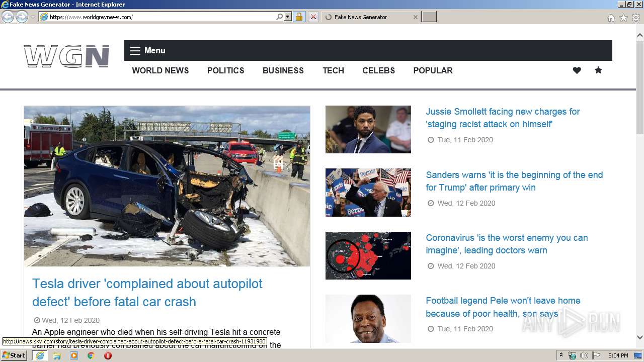Expand the address bar autocomplete dropdown
Image resolution: width=644 pixels, height=362 pixels.
288,17
